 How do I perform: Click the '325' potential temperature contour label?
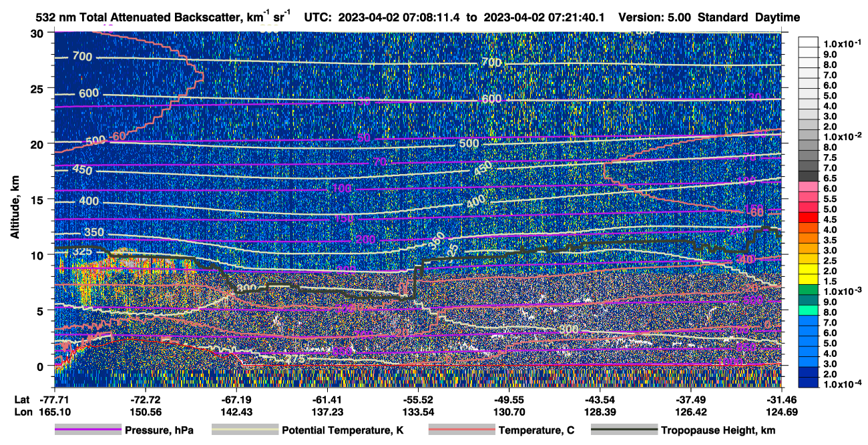83,251
